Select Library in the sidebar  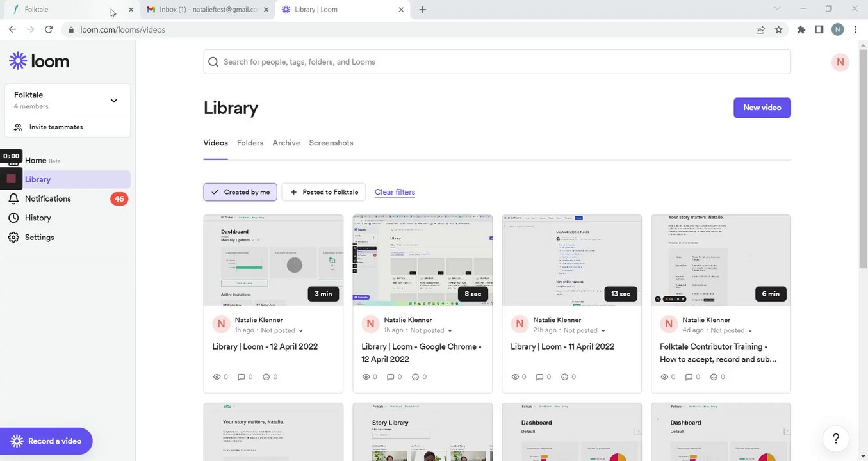point(67,179)
